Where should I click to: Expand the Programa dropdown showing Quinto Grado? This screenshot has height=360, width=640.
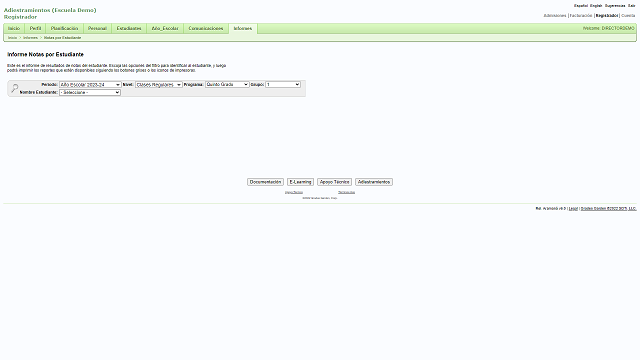pos(227,84)
